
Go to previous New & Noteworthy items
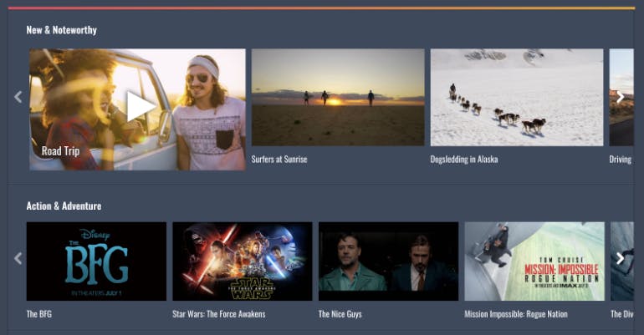(x=18, y=97)
